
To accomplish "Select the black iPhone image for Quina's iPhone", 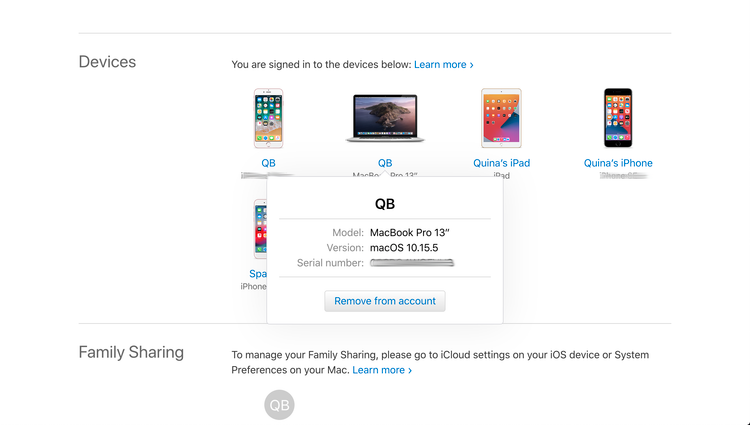I will tap(618, 119).
